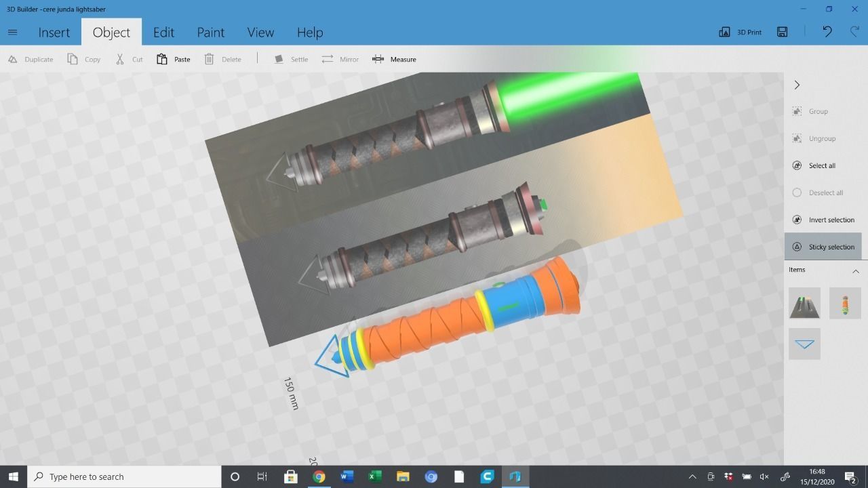Open File Explorer from taskbar
The height and width of the screenshot is (488, 868).
tap(403, 476)
